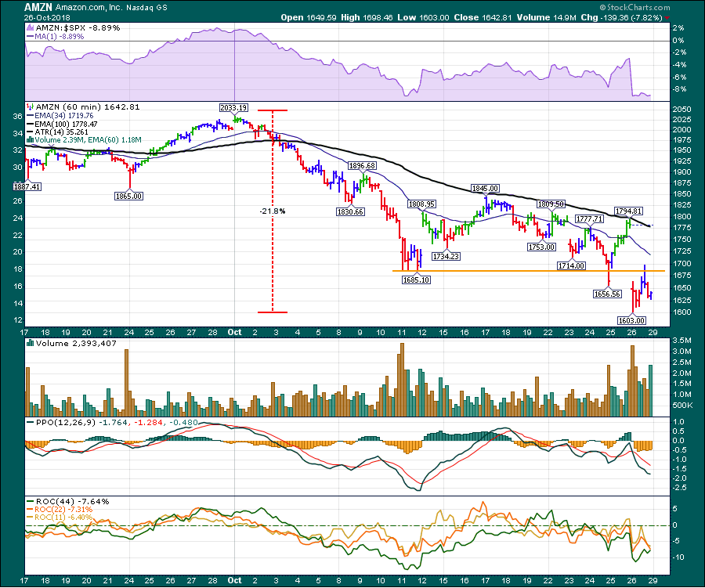Click the EMA(100) black line legend marker
Screen dimensions: 705x588
30,123
